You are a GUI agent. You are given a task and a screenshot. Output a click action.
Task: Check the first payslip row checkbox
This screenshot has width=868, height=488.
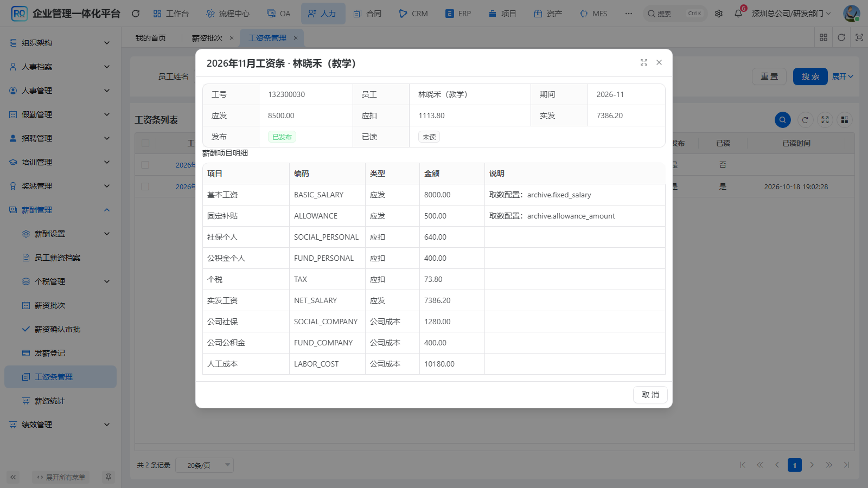click(145, 165)
